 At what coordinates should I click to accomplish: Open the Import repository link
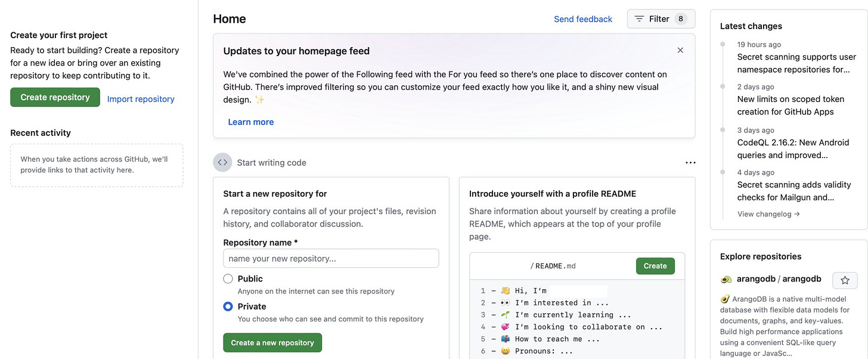pos(141,99)
